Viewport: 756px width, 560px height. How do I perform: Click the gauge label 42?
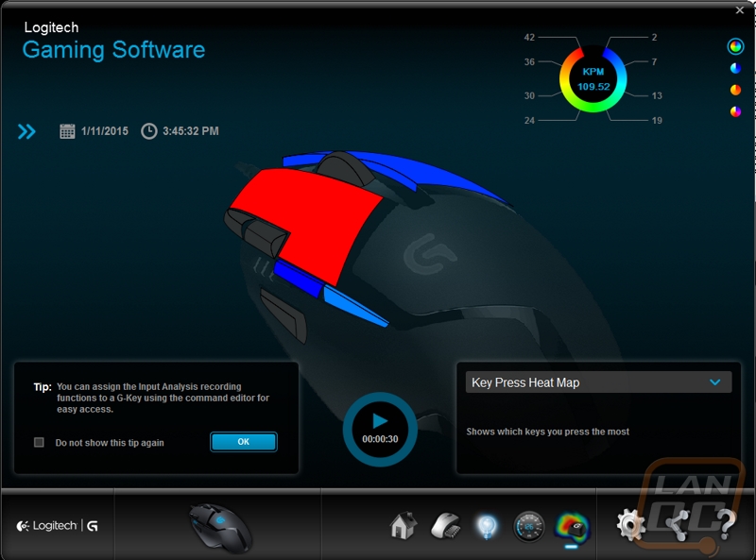529,38
